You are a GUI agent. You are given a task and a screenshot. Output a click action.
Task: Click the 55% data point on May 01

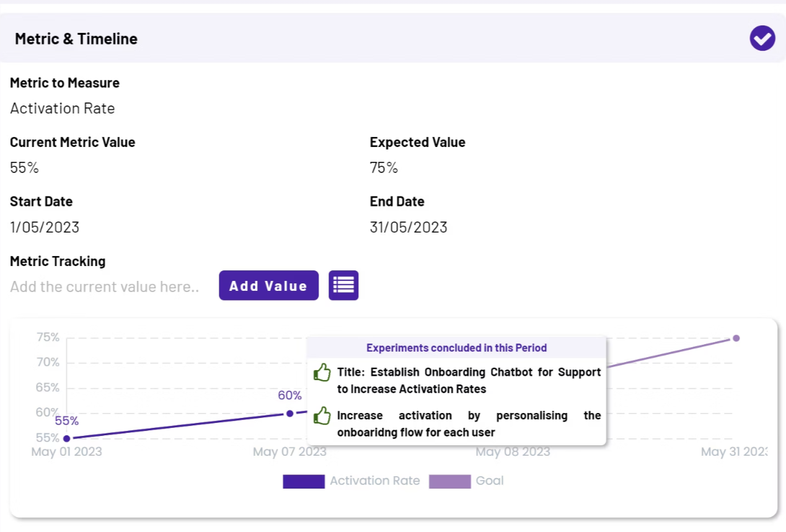coord(66,438)
